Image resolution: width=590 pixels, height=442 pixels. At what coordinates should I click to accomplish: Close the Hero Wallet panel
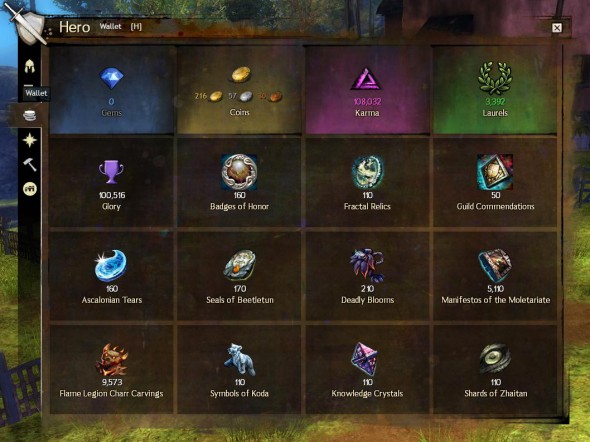[x=557, y=28]
